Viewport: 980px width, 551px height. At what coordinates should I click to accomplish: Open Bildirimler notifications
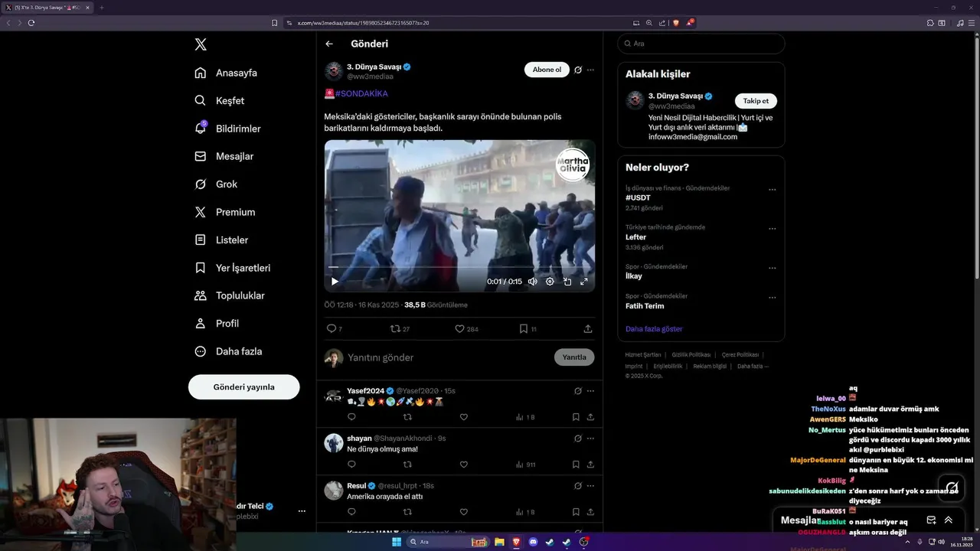[227, 129]
